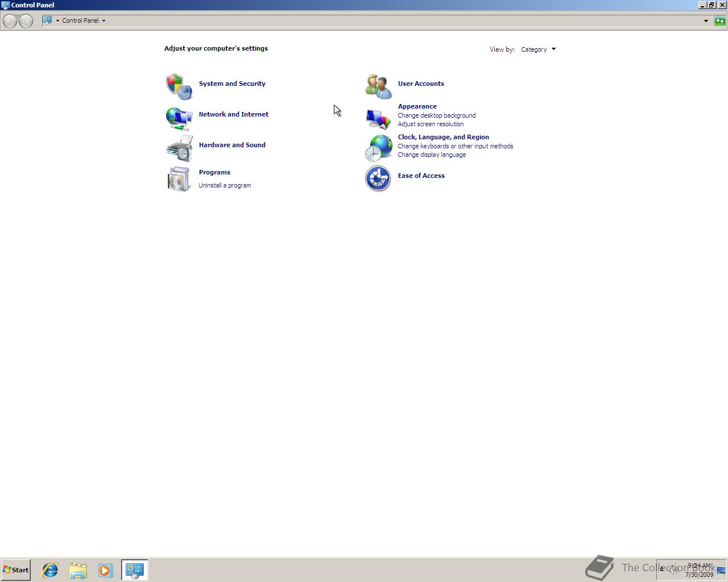Click the Appearance display icon
Image resolution: width=728 pixels, height=582 pixels.
tap(378, 118)
